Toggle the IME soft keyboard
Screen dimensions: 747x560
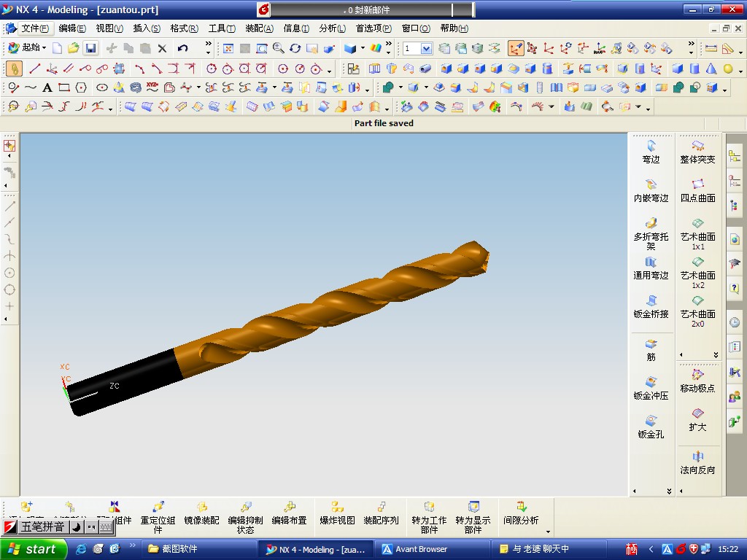(106, 526)
